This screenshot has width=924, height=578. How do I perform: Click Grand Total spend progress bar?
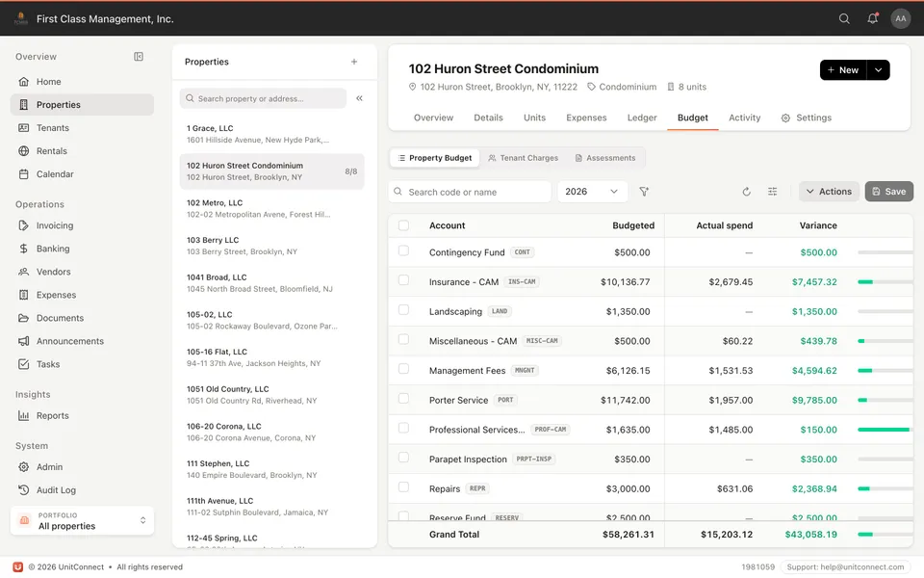click(x=885, y=535)
